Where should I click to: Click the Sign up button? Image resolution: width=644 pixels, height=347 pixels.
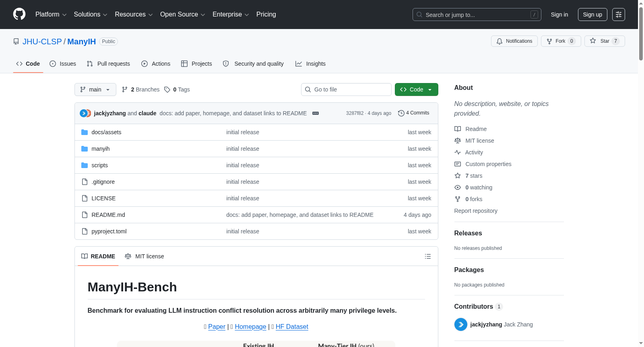click(x=592, y=15)
